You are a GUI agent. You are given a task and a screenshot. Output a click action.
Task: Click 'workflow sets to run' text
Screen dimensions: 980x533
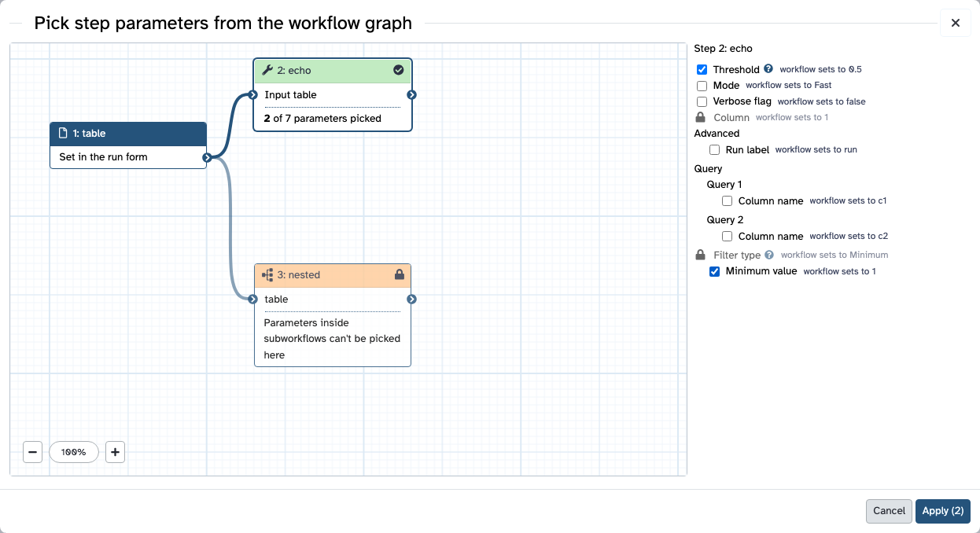pos(816,149)
